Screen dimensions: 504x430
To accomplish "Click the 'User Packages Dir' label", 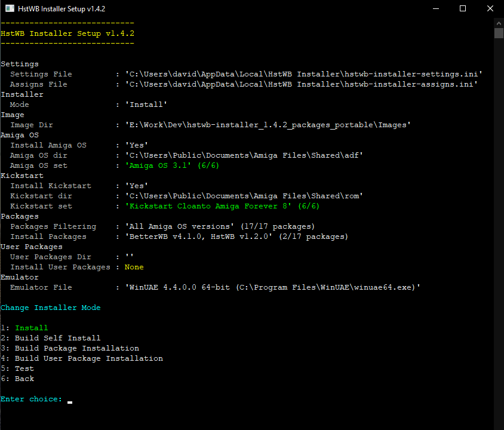I will coord(51,257).
